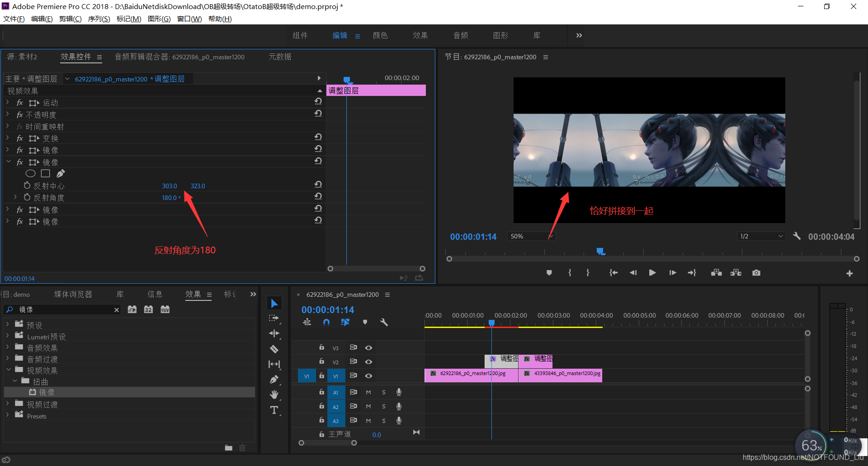Show more workspaces chevron
Viewport: 868px width, 466px height.
tap(579, 35)
